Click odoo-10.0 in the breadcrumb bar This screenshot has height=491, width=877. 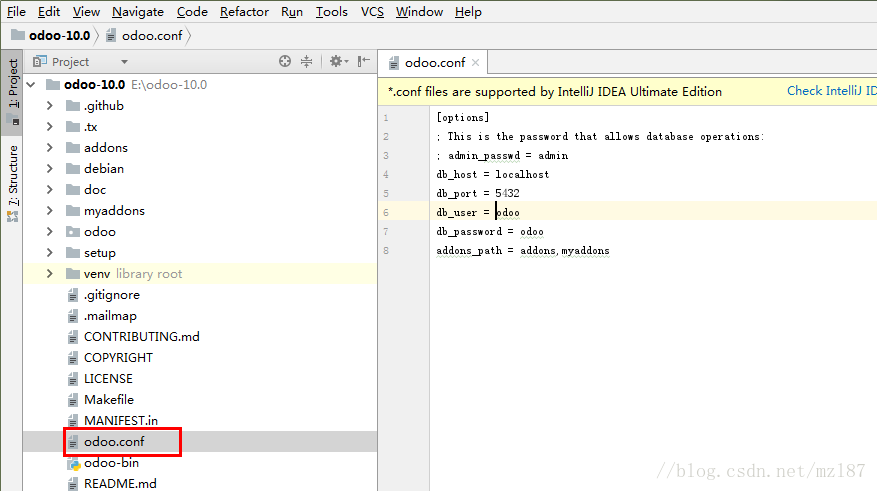[x=59, y=35]
